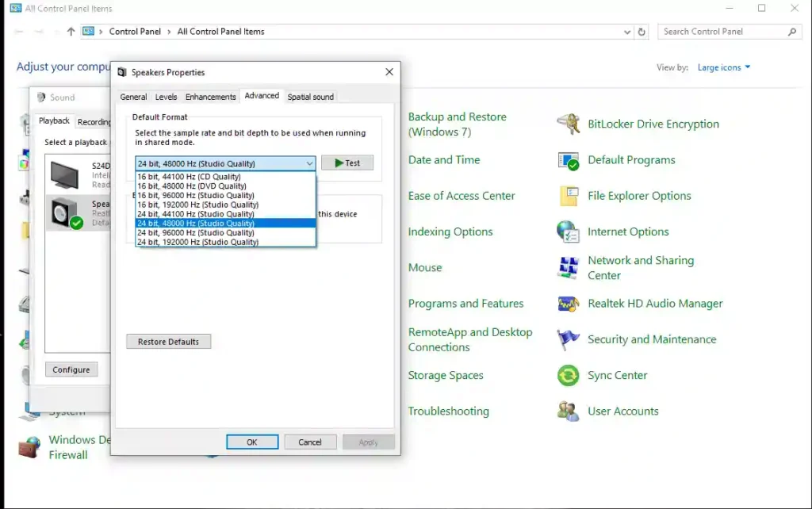The height and width of the screenshot is (509, 812).
Task: Open the Sync Center green icon
Action: pyautogui.click(x=568, y=375)
